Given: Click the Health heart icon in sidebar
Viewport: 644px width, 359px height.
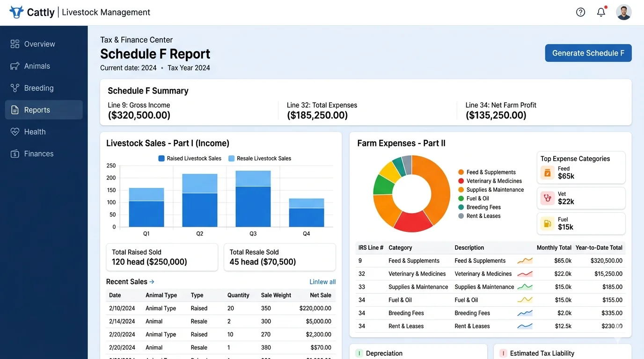Looking at the screenshot, I should click(x=15, y=132).
